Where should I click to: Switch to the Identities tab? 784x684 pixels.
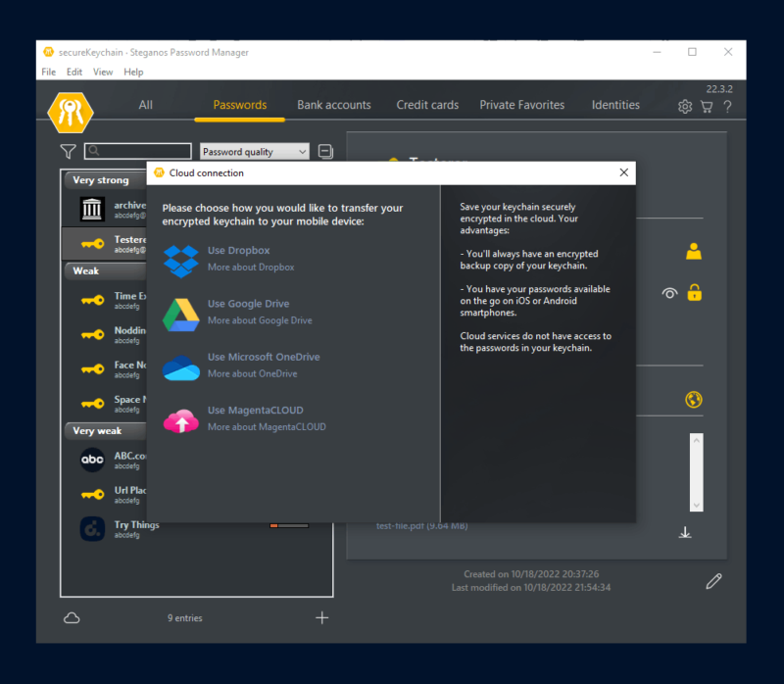[x=615, y=105]
